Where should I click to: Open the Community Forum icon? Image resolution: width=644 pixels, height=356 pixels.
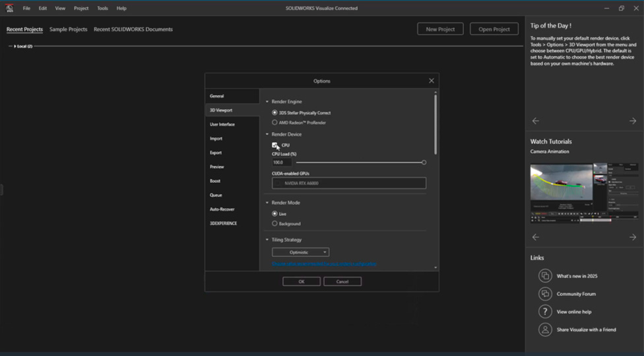coord(545,294)
